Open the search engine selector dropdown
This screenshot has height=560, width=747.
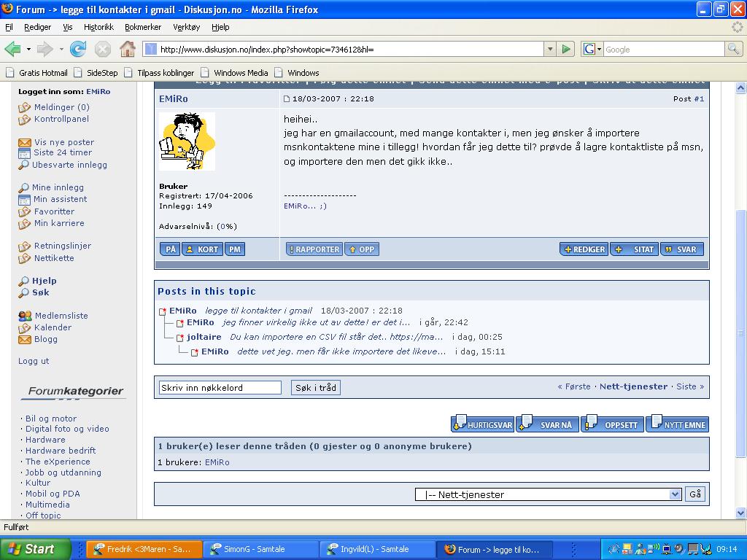coord(592,49)
